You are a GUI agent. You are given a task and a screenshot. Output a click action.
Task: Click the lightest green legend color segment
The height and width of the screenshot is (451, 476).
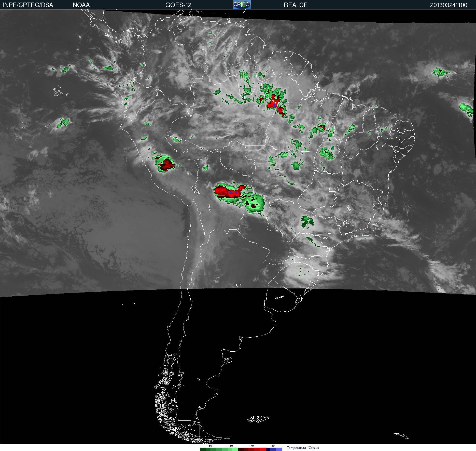coord(235,449)
